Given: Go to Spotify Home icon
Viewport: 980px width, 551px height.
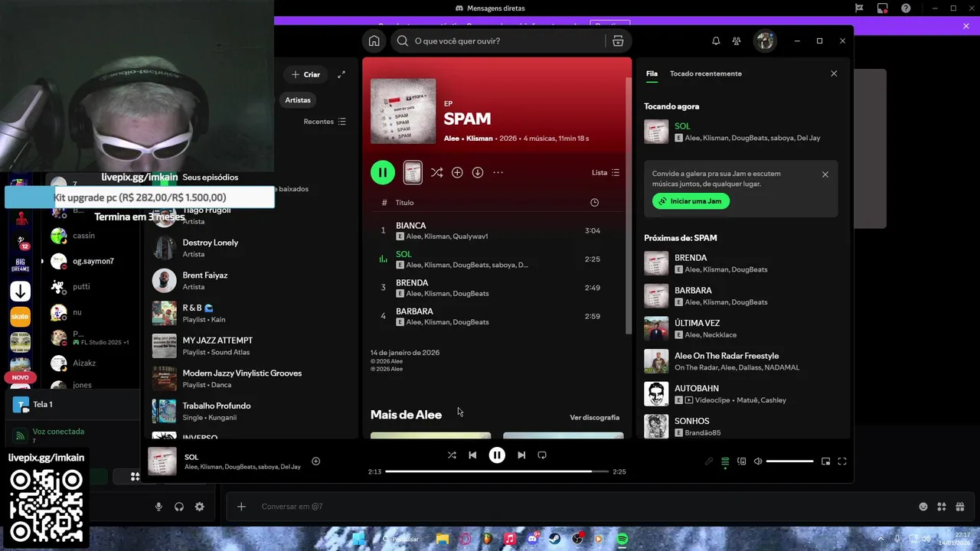Looking at the screenshot, I should pos(374,41).
